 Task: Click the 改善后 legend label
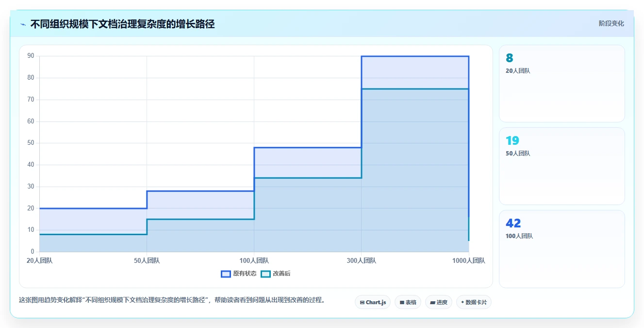click(281, 274)
